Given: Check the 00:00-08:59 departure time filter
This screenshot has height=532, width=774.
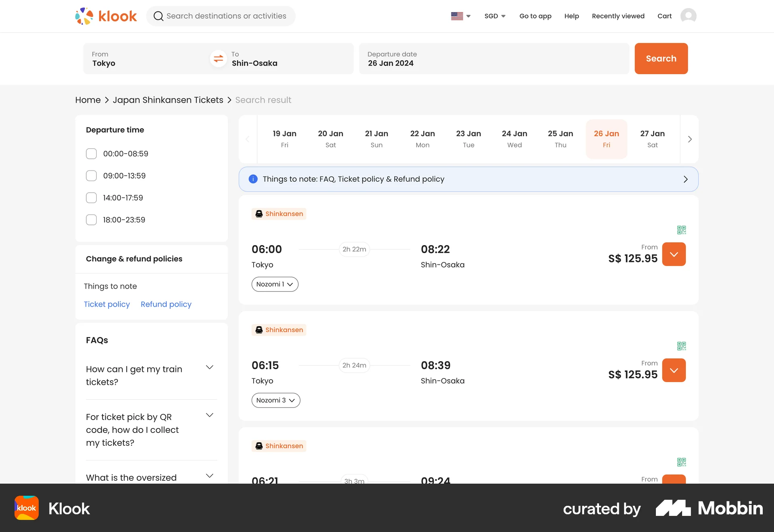Looking at the screenshot, I should click(91, 154).
